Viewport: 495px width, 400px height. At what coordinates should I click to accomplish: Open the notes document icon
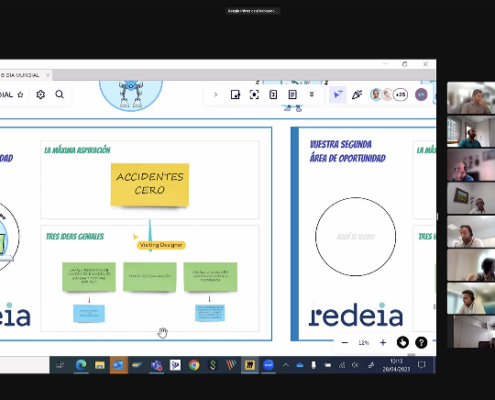[x=292, y=95]
